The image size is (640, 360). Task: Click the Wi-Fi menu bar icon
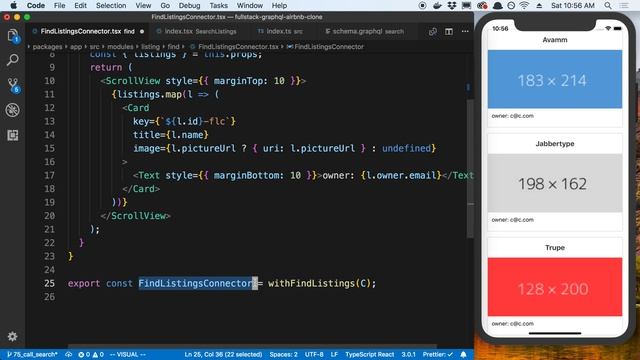tap(524, 6)
